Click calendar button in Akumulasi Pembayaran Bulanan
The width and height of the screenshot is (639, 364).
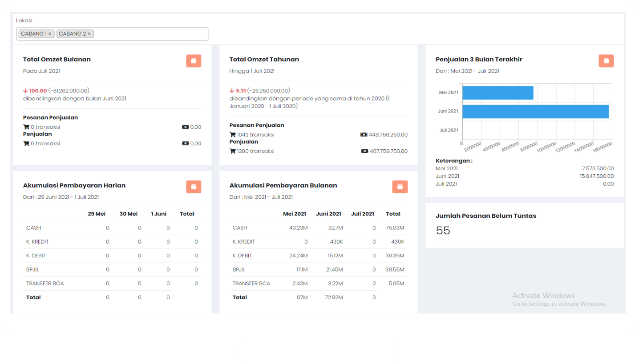[400, 187]
